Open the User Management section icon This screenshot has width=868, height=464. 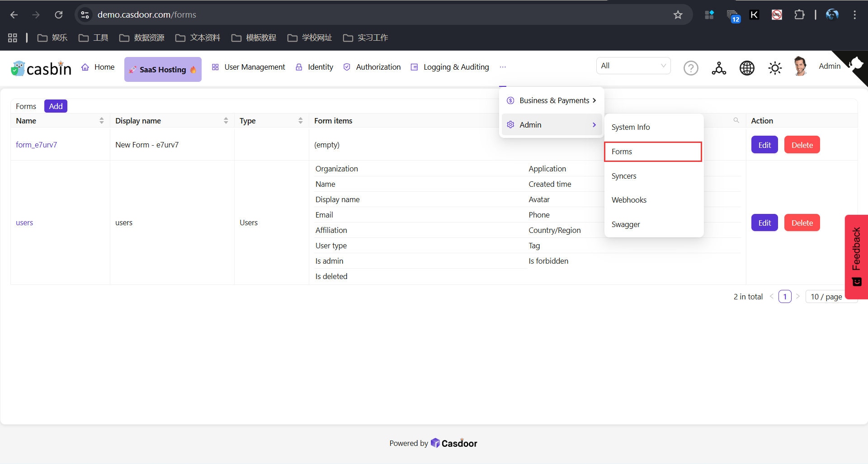215,66
